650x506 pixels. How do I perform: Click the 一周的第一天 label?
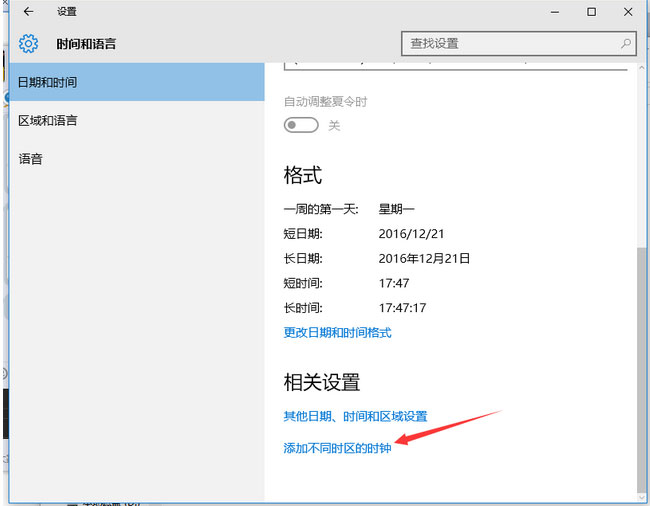click(321, 209)
